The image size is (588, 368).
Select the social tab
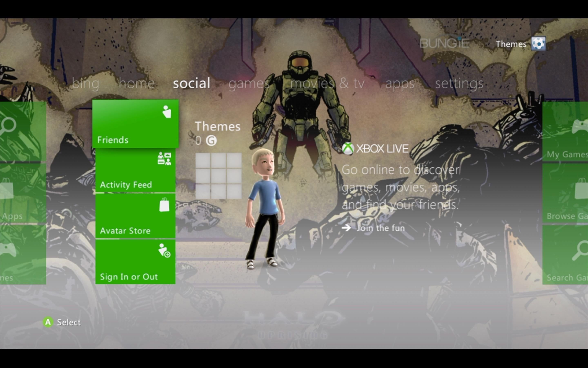click(x=192, y=83)
